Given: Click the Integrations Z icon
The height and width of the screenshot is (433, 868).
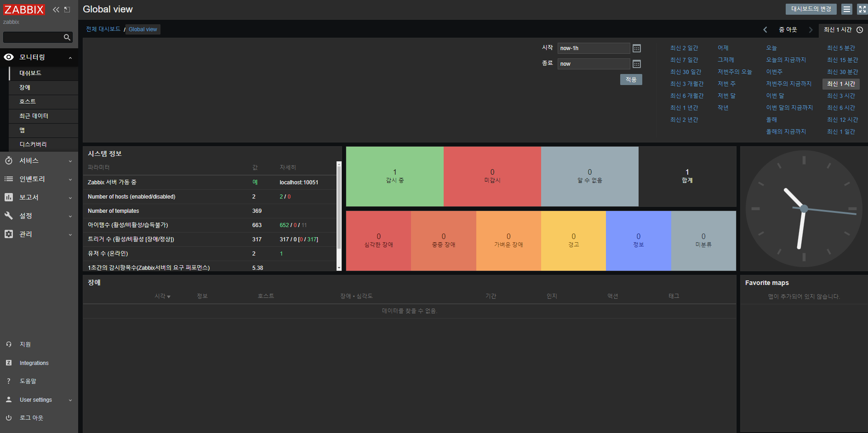Looking at the screenshot, I should click(9, 363).
